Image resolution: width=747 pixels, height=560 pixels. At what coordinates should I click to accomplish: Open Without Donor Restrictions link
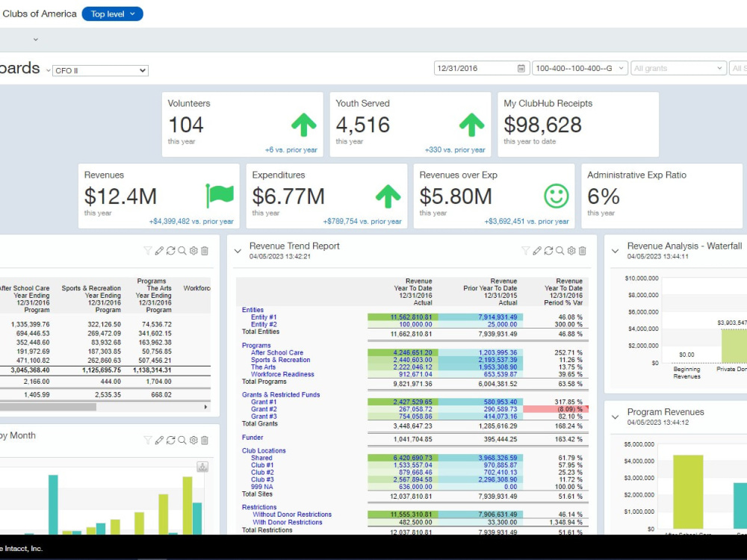coord(292,514)
